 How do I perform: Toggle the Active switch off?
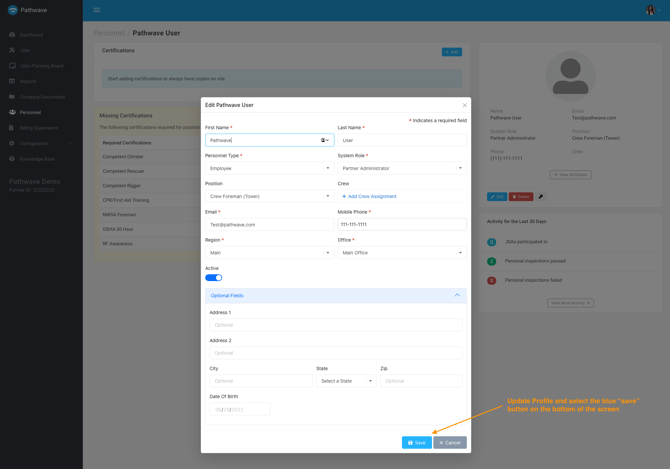point(213,278)
